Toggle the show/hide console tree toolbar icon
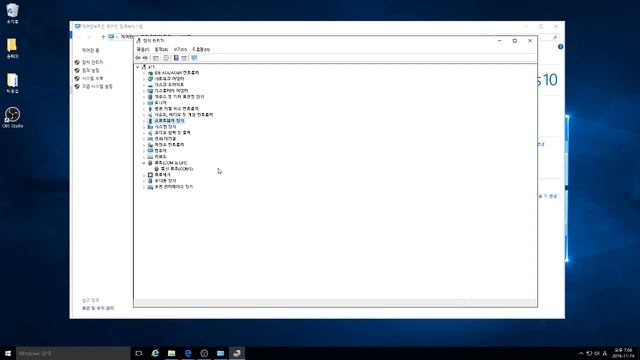640x360 pixels. click(156, 58)
